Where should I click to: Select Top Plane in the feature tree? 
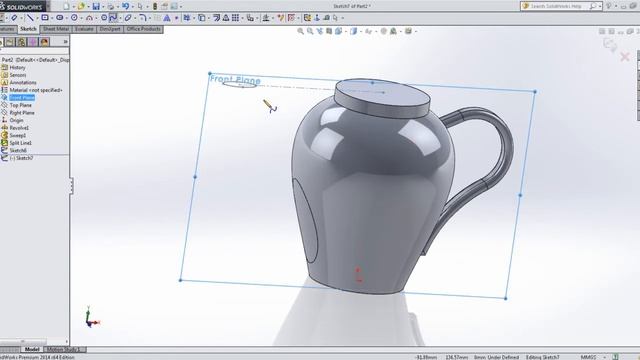20,105
